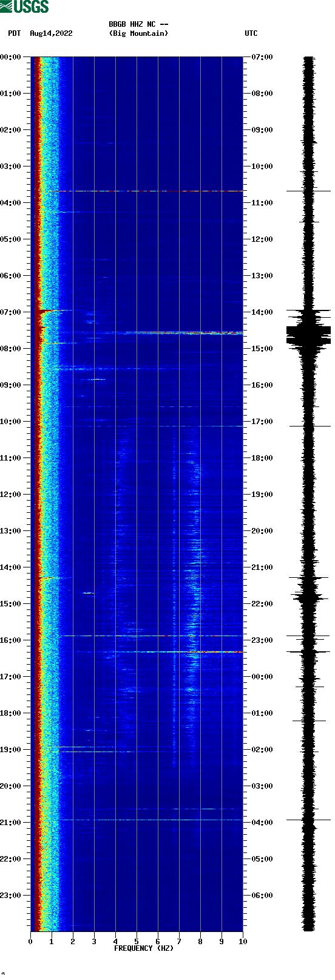The width and height of the screenshot is (335, 980).
Task: Click the 0 Hz frequency tick label
Action: pos(30,942)
